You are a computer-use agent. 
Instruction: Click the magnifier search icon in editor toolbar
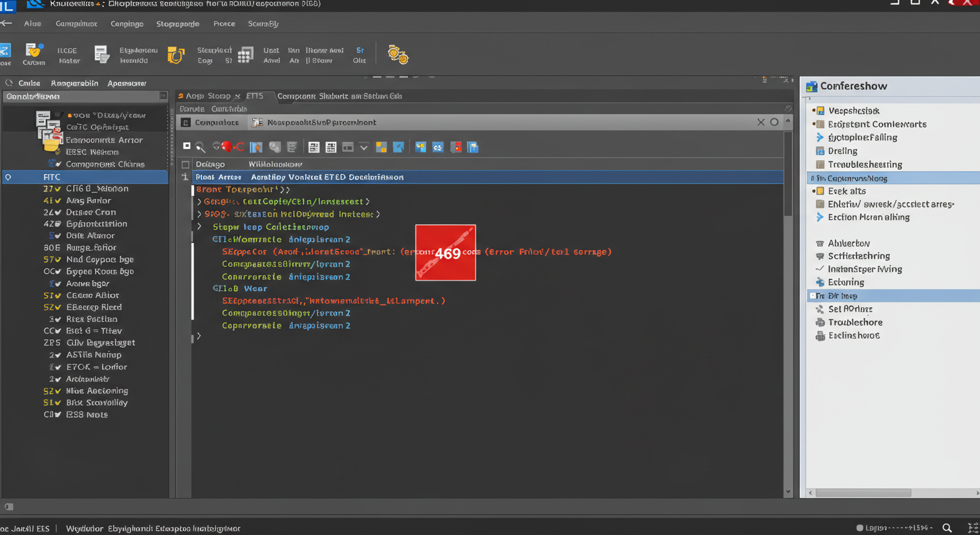(200, 147)
